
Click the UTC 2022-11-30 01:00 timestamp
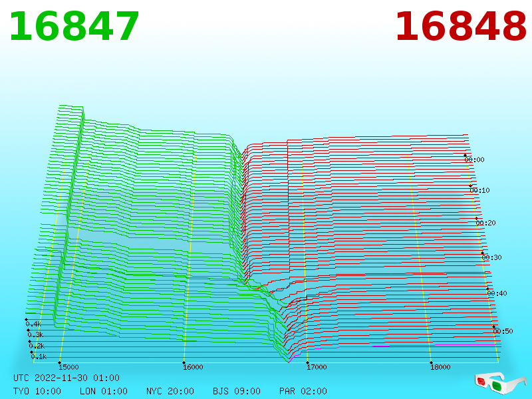pyautogui.click(x=66, y=378)
